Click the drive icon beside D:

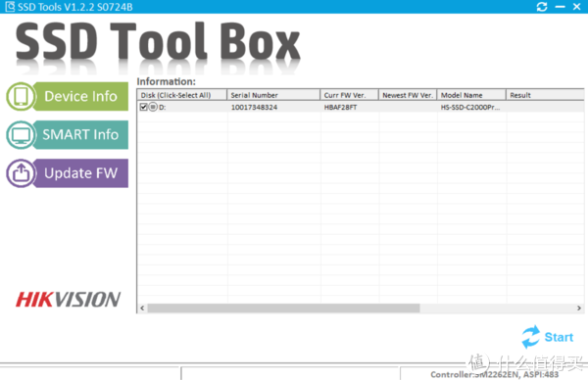point(153,107)
